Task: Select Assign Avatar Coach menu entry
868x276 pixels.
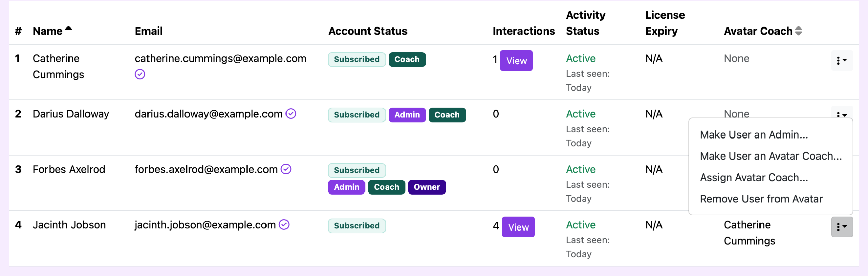Action: (x=754, y=178)
